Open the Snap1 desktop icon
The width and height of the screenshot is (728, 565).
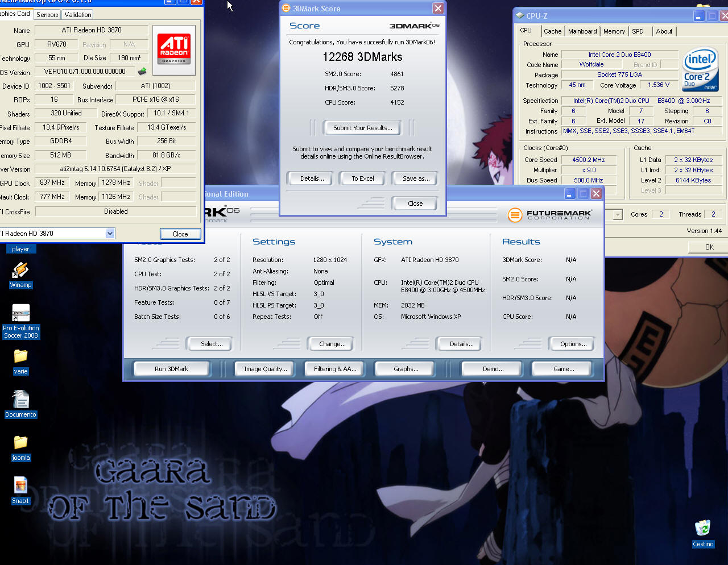click(20, 486)
